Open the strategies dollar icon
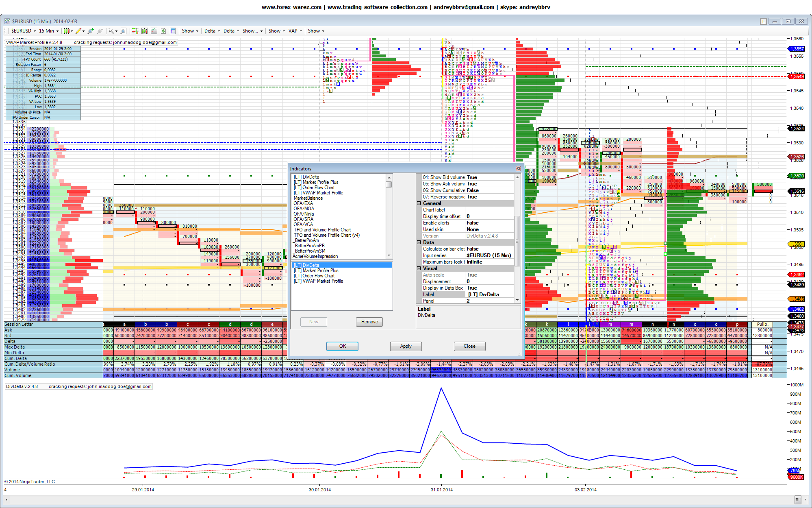This screenshot has height=508, width=812. 163,31
